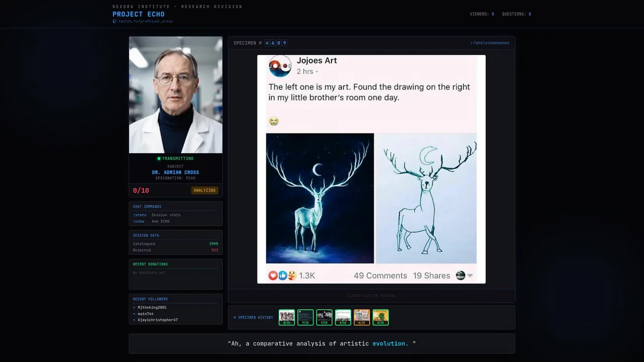Click the 'No donations yet' text

click(x=149, y=273)
